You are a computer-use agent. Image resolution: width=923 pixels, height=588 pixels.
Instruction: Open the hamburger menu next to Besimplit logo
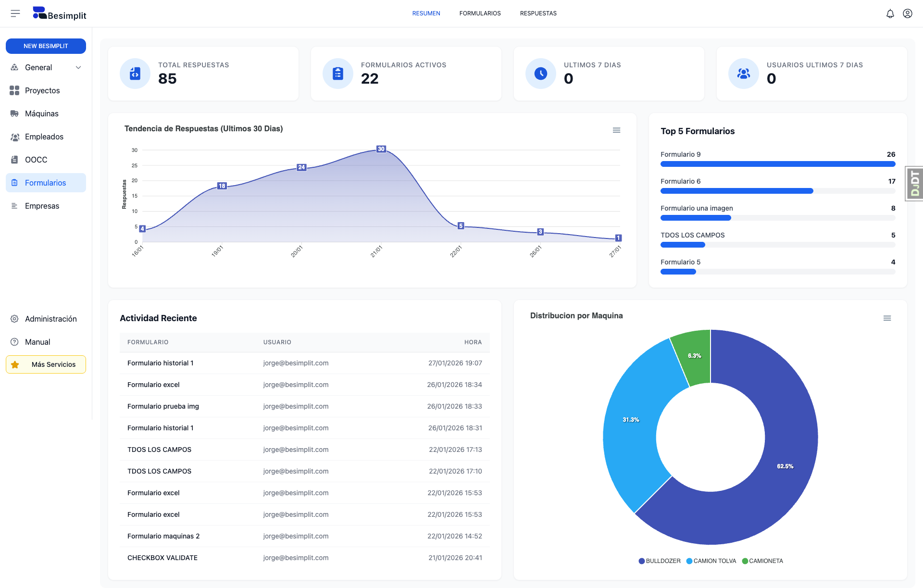(x=15, y=13)
